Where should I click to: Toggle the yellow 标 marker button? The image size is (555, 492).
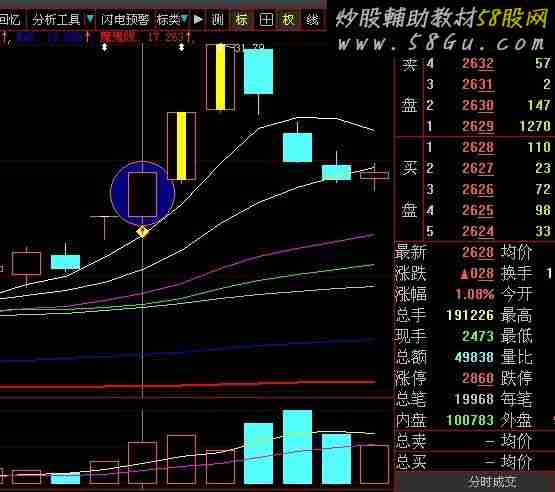coord(242,19)
